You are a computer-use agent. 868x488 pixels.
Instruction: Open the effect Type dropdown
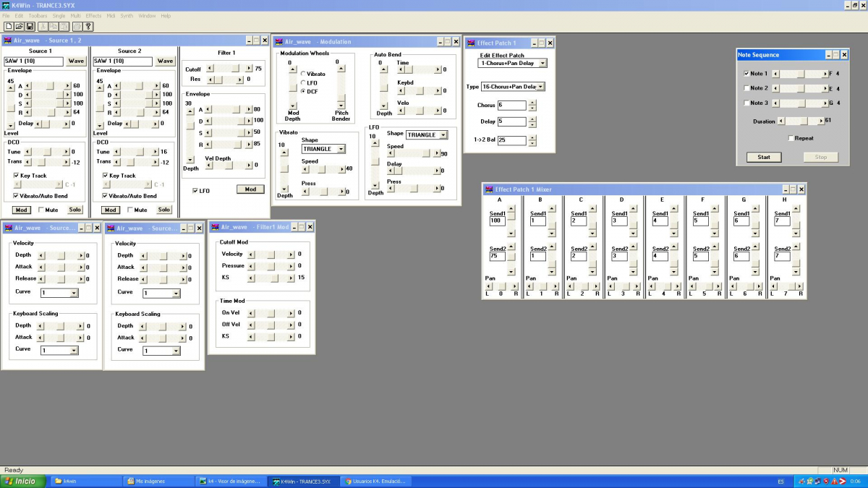point(540,87)
